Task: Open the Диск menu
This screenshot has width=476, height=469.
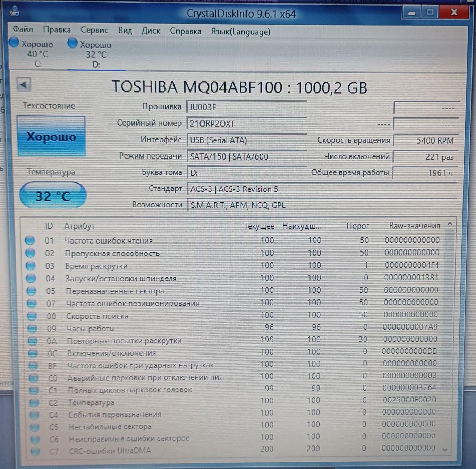Action: pos(151,31)
